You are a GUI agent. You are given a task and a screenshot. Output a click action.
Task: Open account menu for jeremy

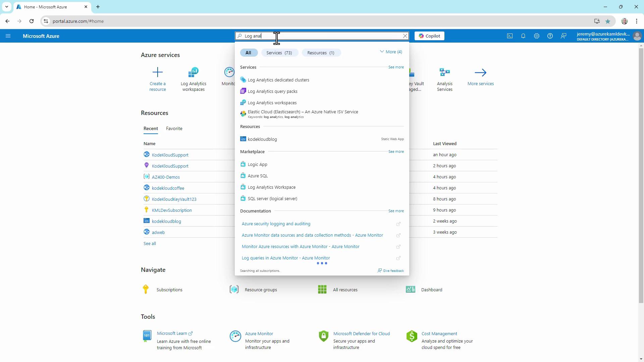pos(637,36)
